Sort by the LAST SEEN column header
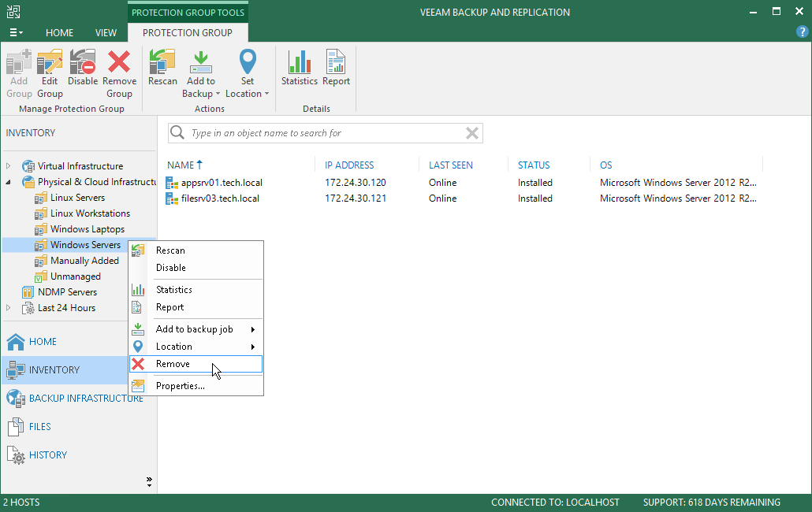The image size is (812, 512). coord(450,165)
